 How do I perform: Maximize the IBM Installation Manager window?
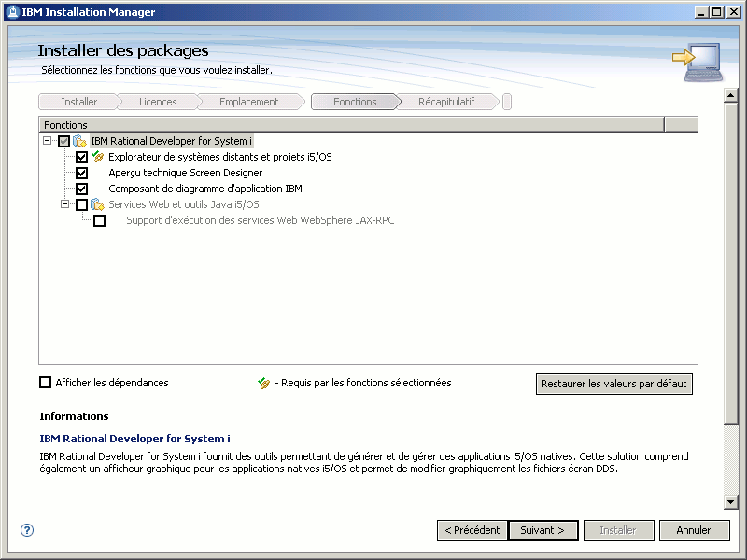[x=717, y=12]
